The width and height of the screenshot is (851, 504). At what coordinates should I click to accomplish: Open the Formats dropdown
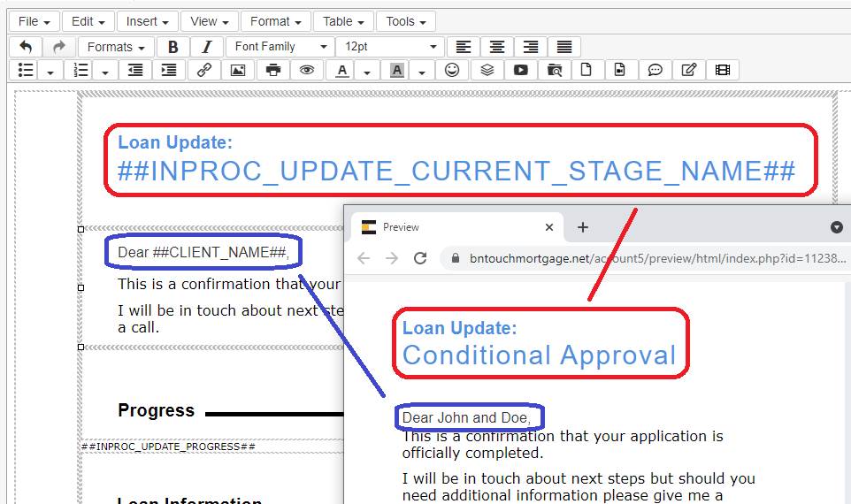coord(116,47)
